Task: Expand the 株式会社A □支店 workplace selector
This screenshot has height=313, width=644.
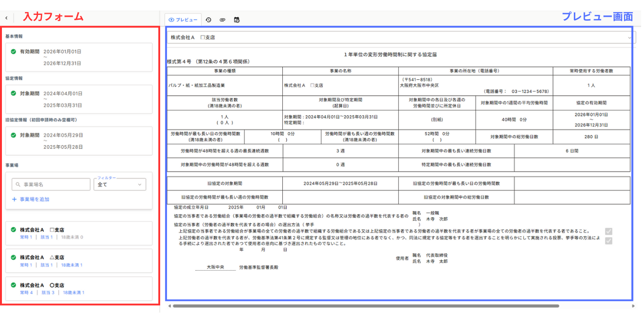Action: (629, 38)
